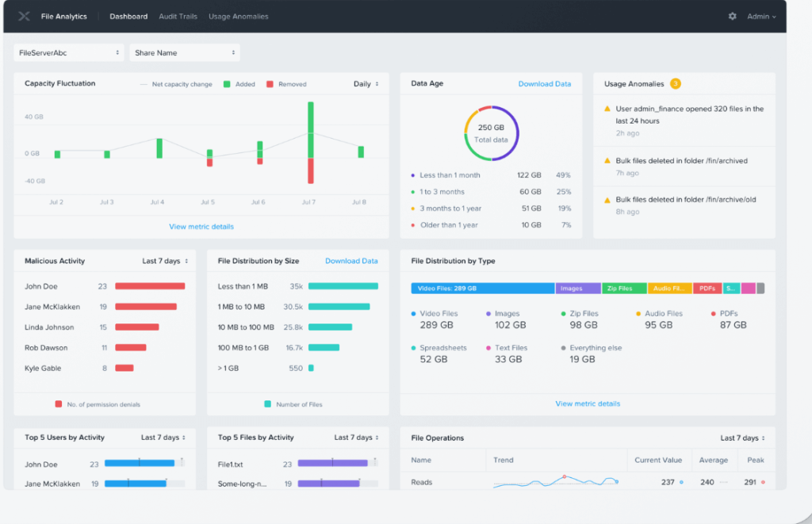The image size is (812, 524).
Task: Select the green Zip Files bar segment
Action: pos(624,289)
